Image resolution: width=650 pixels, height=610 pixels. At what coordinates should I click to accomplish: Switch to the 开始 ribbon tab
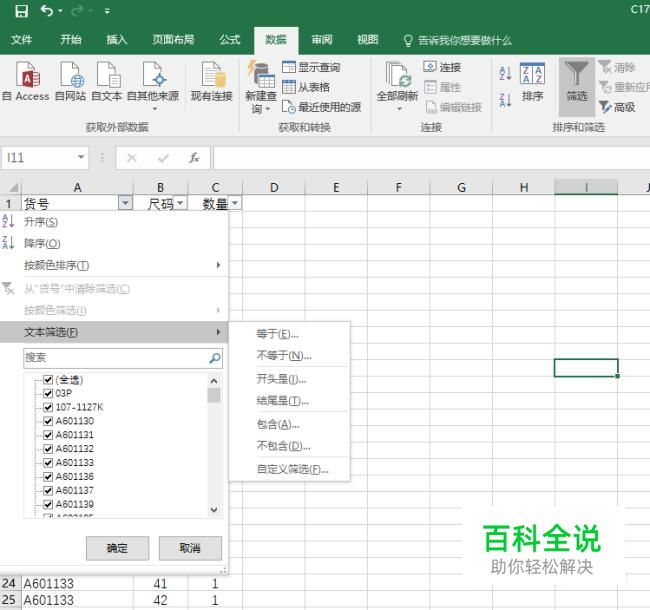coord(71,40)
